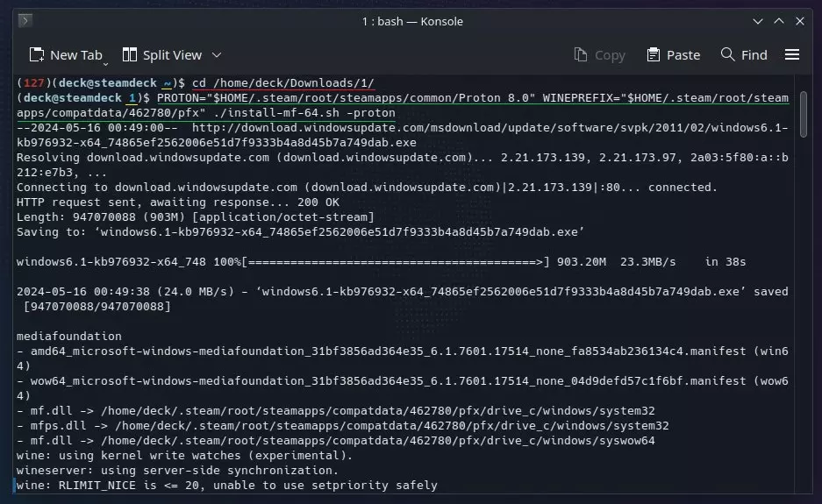The width and height of the screenshot is (822, 504).
Task: Maximize the Konsole window
Action: [x=779, y=22]
